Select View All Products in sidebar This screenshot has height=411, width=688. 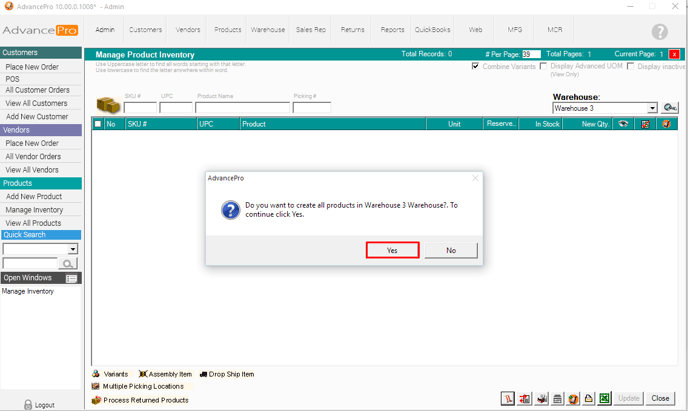coord(33,223)
